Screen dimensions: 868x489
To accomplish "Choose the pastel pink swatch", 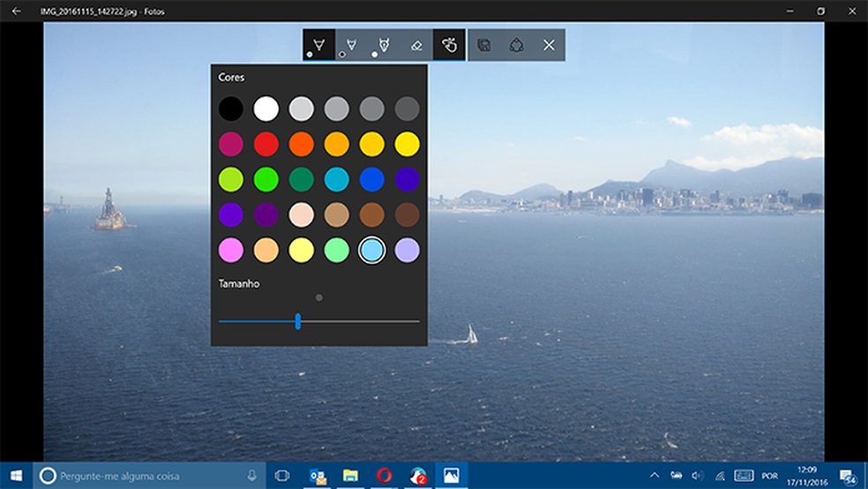I will (x=231, y=251).
